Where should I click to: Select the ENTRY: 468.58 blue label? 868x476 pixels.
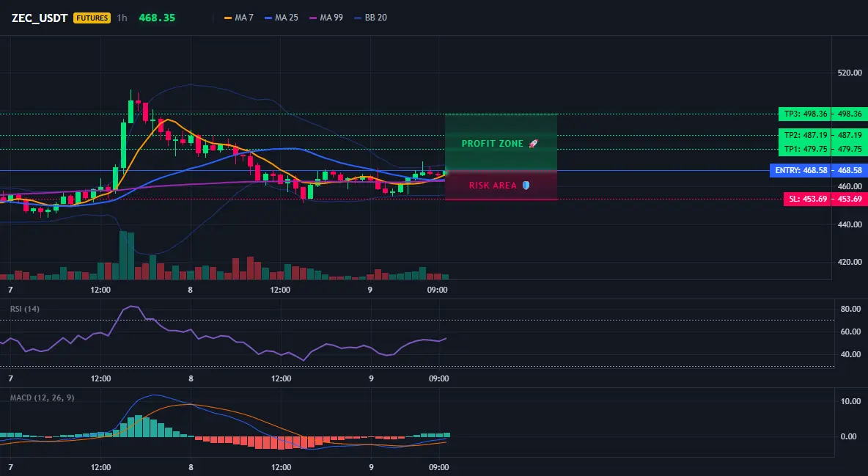click(x=801, y=171)
